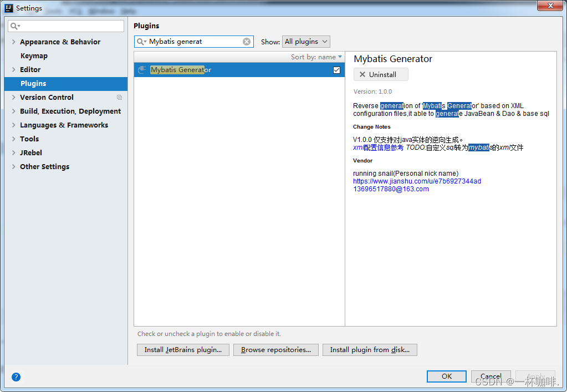Click the Version Control project-level copy icon
The height and width of the screenshot is (392, 567).
pyautogui.click(x=119, y=97)
